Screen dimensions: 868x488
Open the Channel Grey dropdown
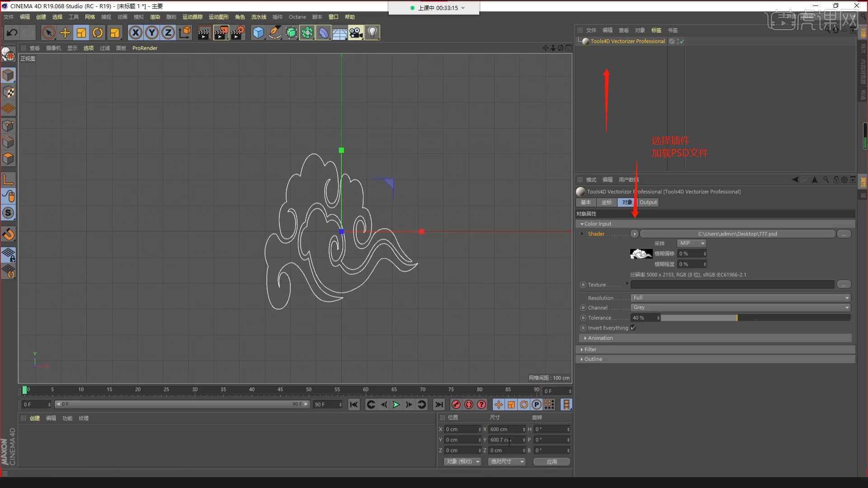[741, 307]
